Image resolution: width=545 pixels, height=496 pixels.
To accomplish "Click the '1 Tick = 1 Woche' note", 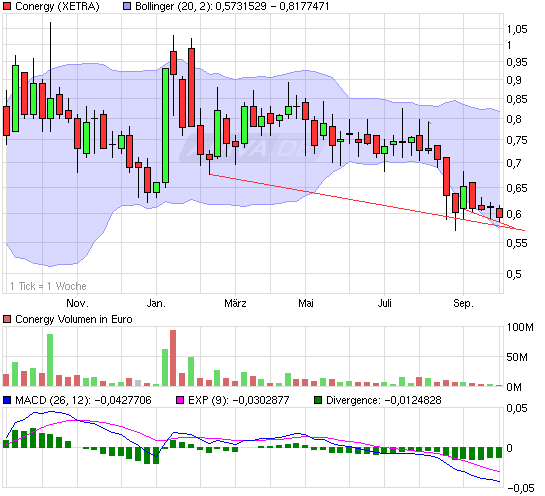I will [48, 286].
